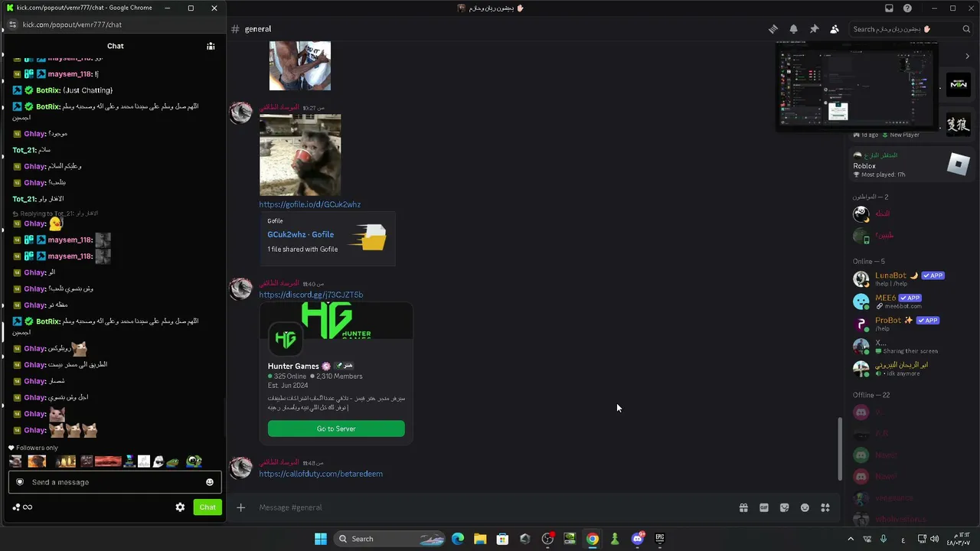980x551 pixels.
Task: Click the Discord chat scrollbar
Action: pos(840,449)
